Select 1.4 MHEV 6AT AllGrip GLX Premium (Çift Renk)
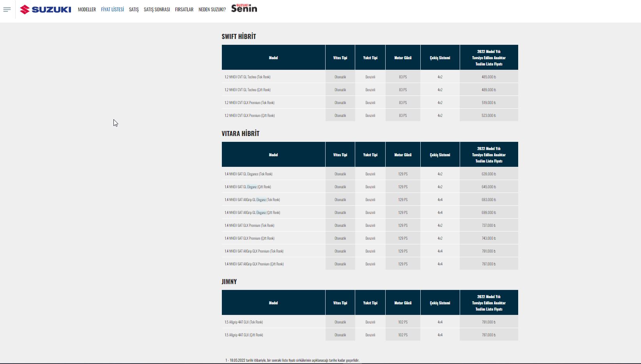 [x=370, y=264]
